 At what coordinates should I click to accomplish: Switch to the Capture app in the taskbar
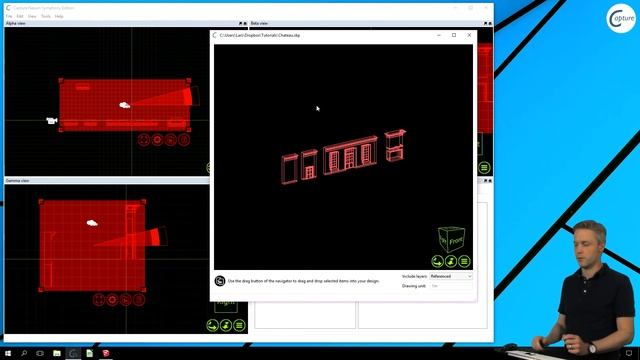pos(73,353)
